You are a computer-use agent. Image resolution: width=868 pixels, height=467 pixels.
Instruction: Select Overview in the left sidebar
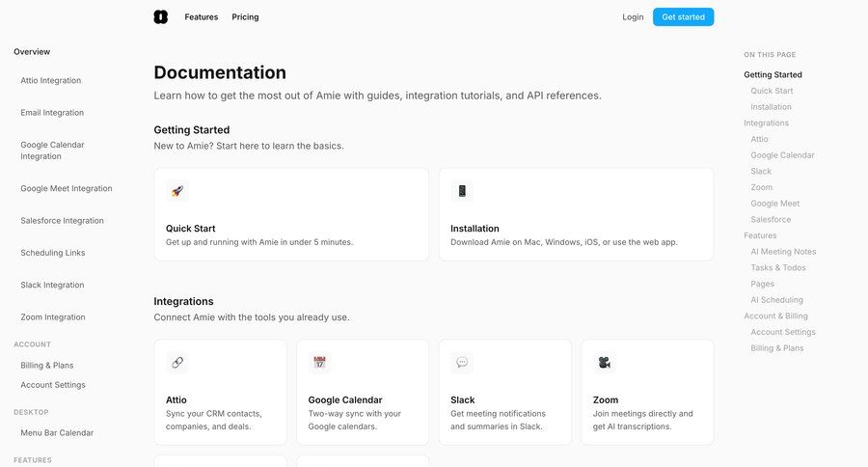click(x=32, y=51)
